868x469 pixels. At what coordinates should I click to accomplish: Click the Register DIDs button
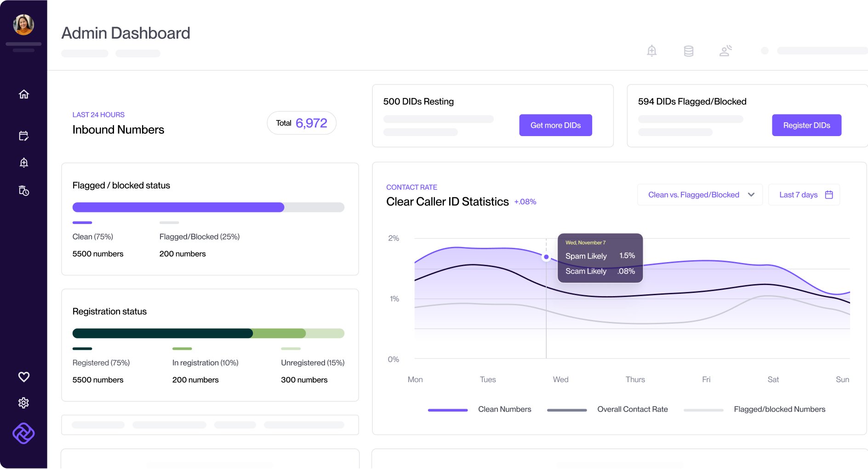[x=806, y=125]
